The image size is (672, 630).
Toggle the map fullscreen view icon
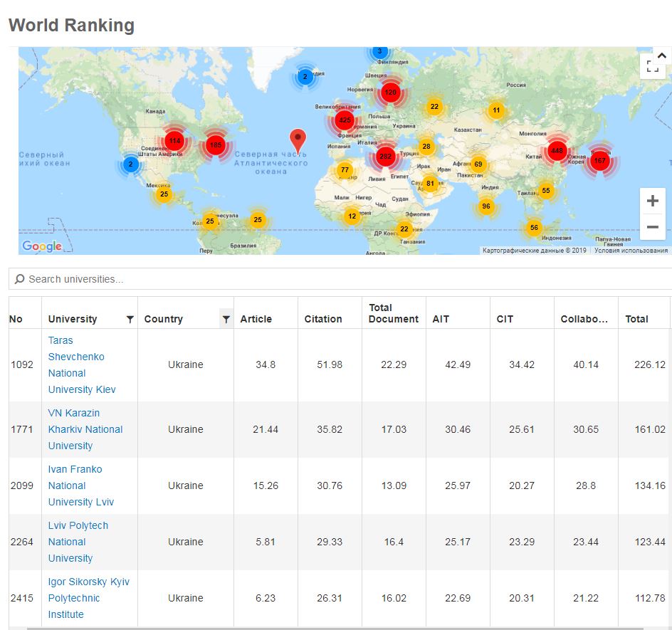[652, 66]
